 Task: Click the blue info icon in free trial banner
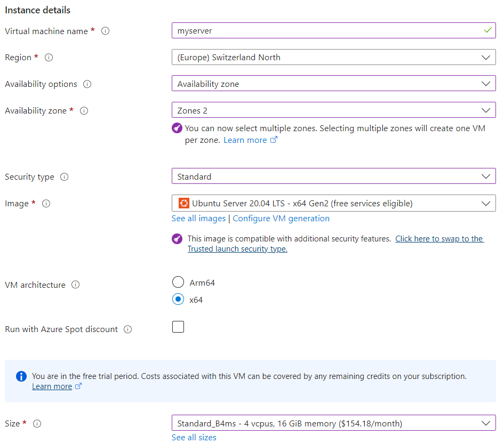pyautogui.click(x=21, y=376)
